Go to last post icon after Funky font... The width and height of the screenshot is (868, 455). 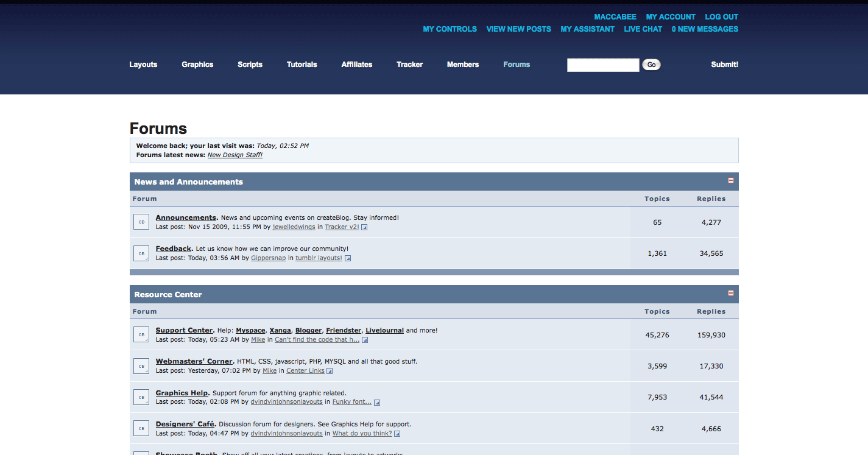pyautogui.click(x=377, y=403)
